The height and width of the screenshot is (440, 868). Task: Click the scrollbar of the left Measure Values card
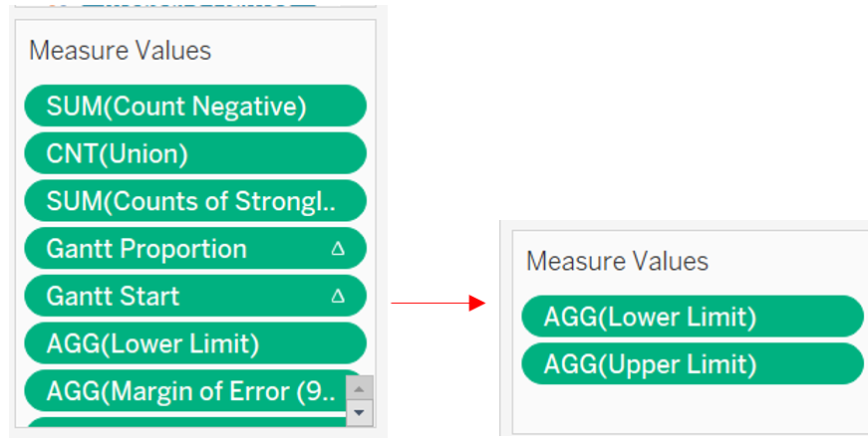pos(360,398)
